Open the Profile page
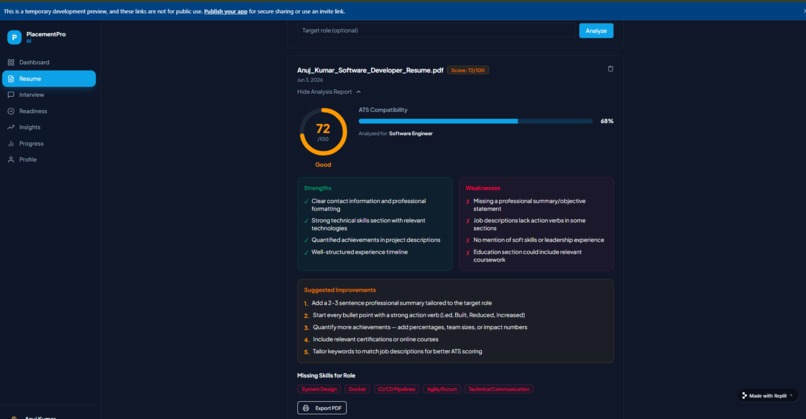The width and height of the screenshot is (806, 419). (x=49, y=159)
